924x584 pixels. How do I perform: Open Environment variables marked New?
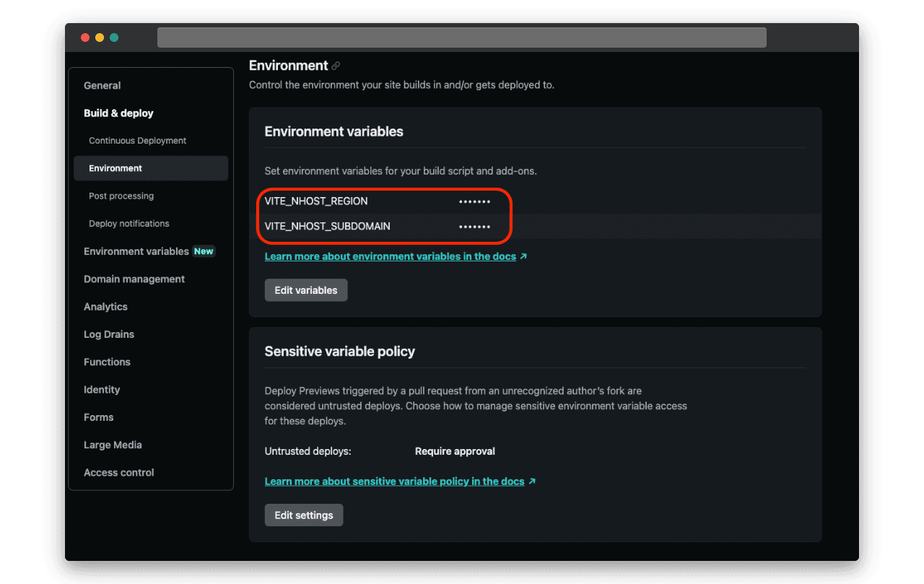click(136, 251)
